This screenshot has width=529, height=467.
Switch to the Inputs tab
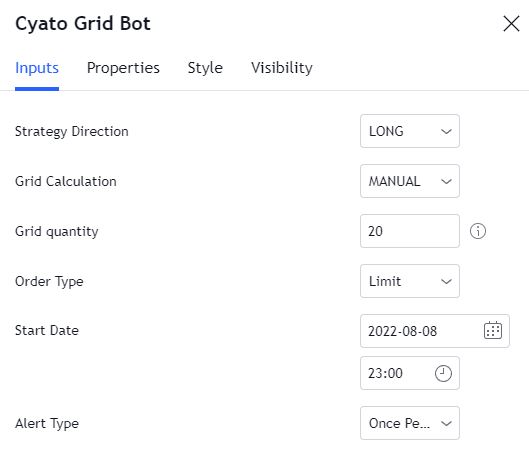(37, 68)
